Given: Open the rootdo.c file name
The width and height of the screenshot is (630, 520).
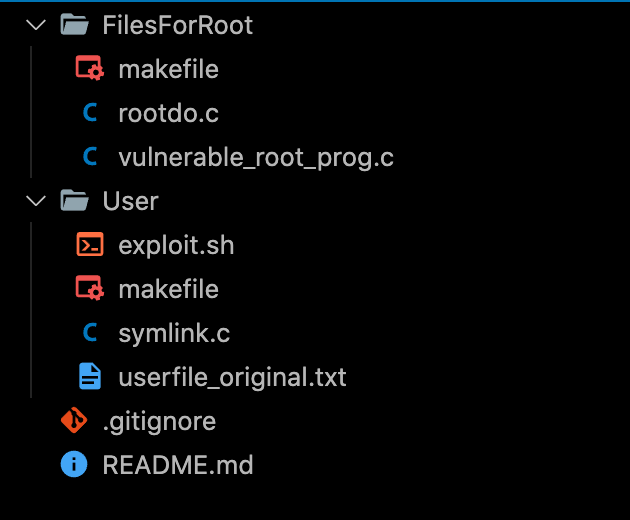Looking at the screenshot, I should 168,113.
